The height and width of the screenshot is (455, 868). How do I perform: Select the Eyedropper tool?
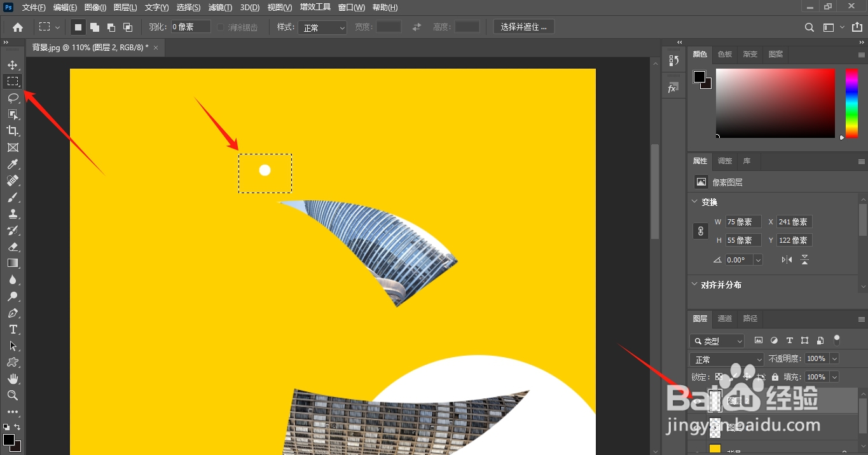(x=13, y=164)
